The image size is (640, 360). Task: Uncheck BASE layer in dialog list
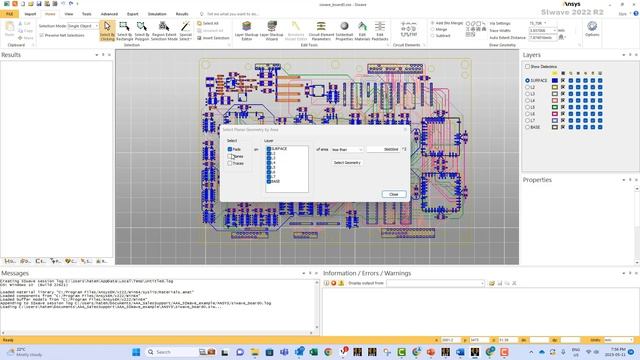(269, 181)
